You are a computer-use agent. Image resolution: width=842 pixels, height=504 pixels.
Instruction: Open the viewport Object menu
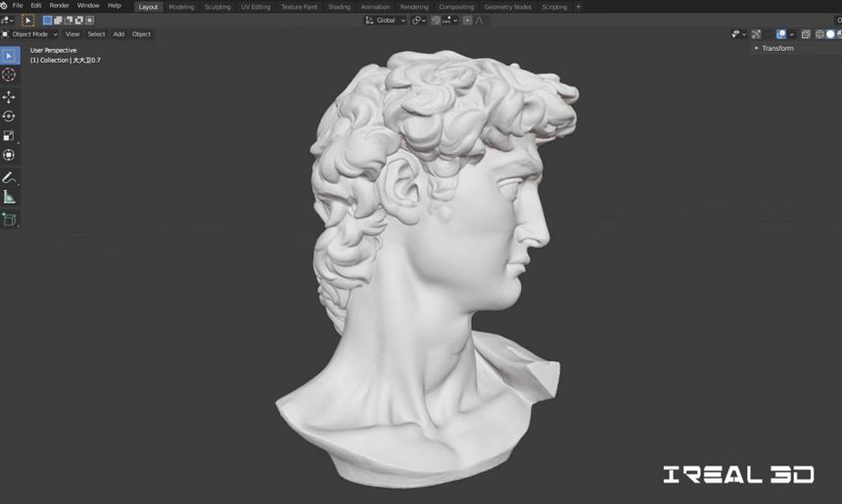tap(141, 34)
